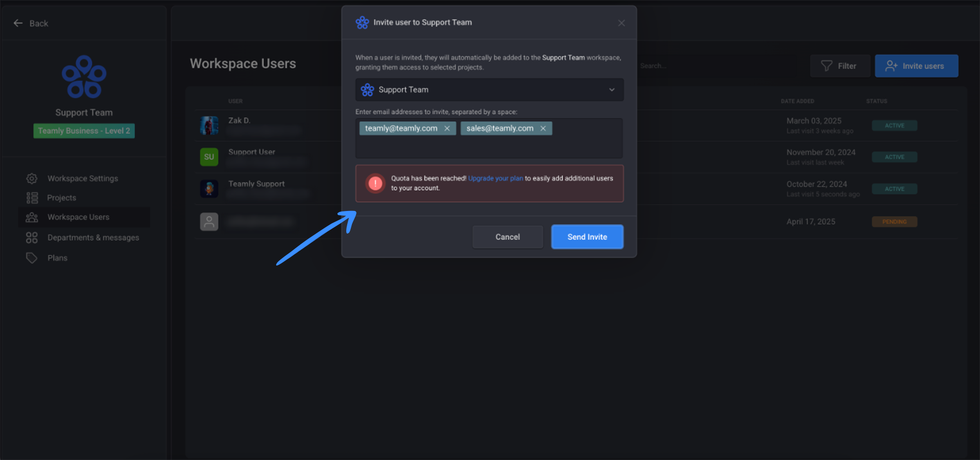The height and width of the screenshot is (460, 980).
Task: Click the November 20, 2024 date
Action: pos(821,152)
